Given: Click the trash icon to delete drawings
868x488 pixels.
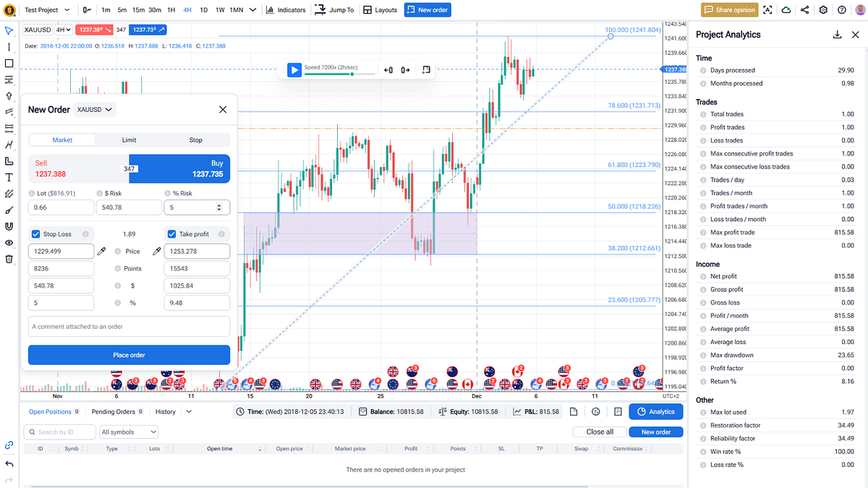Looking at the screenshot, I should [x=9, y=259].
